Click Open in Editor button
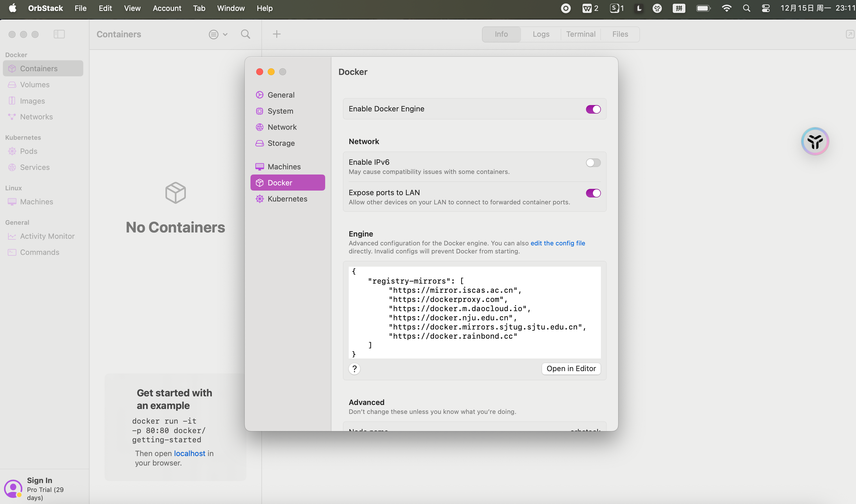856x504 pixels. (571, 369)
